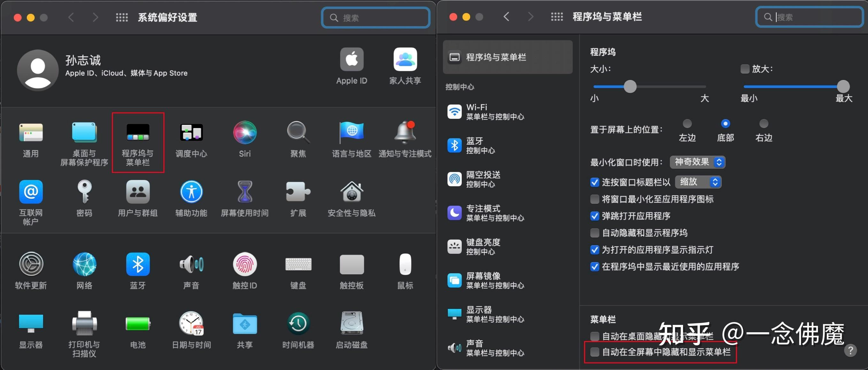Open 触控板 preferences icon

coord(352,264)
